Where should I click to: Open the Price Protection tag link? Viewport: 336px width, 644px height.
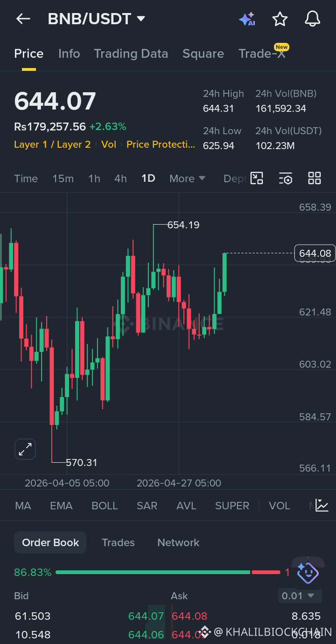pos(161,144)
